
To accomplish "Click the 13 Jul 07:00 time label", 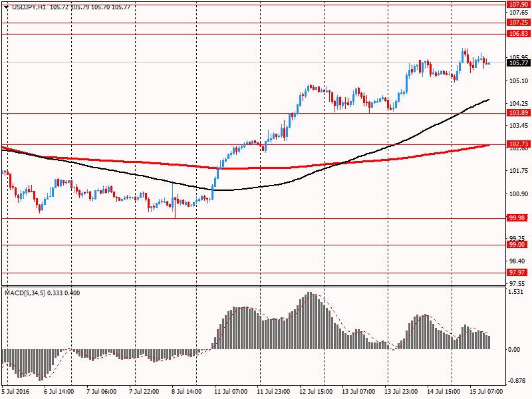I will 358,391.
